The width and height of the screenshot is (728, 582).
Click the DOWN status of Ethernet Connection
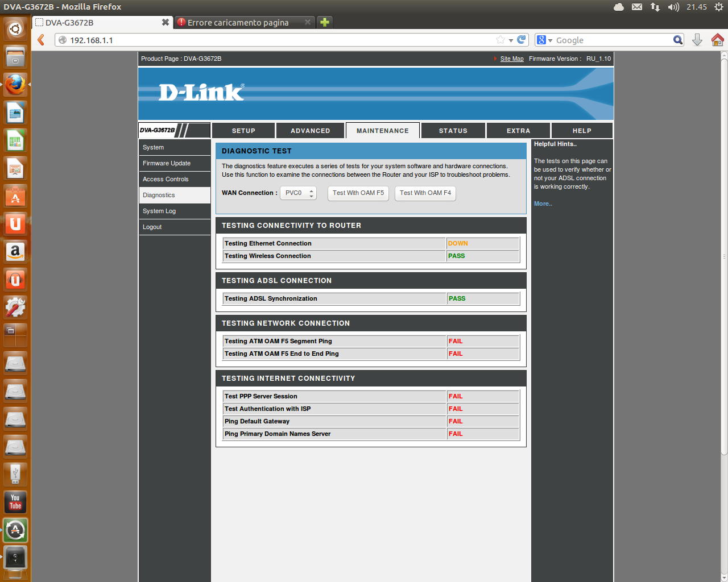pos(458,243)
